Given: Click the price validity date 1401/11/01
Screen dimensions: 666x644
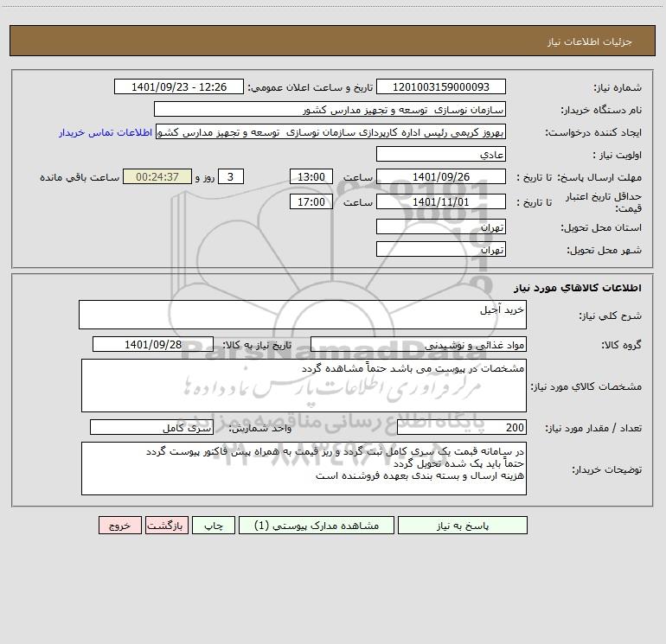Looking at the screenshot, I should [x=441, y=201].
